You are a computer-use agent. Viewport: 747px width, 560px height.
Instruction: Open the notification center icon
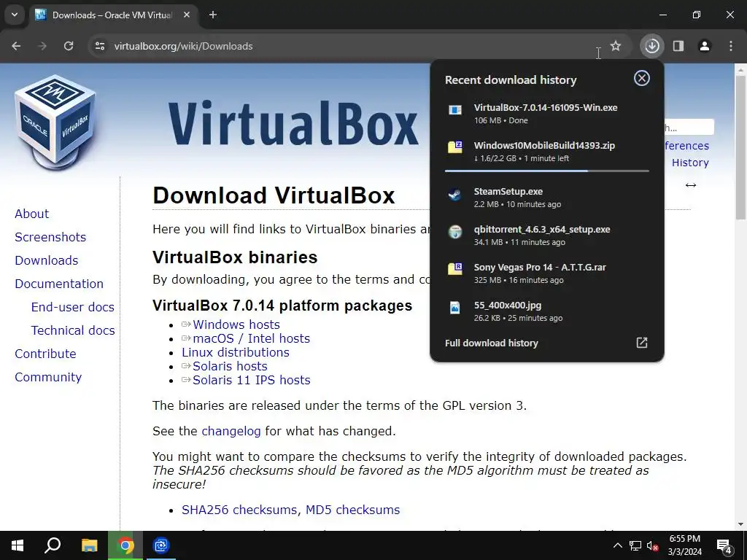[x=724, y=545]
